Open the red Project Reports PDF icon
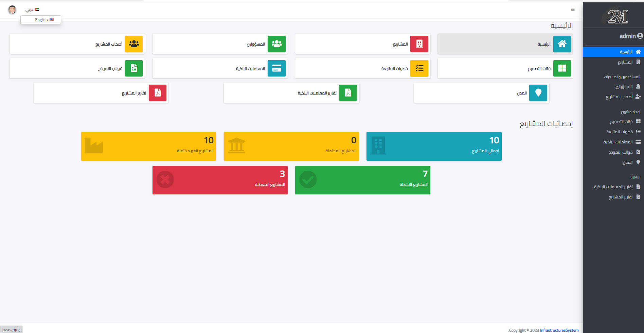Image resolution: width=644 pixels, height=333 pixels. tap(158, 93)
